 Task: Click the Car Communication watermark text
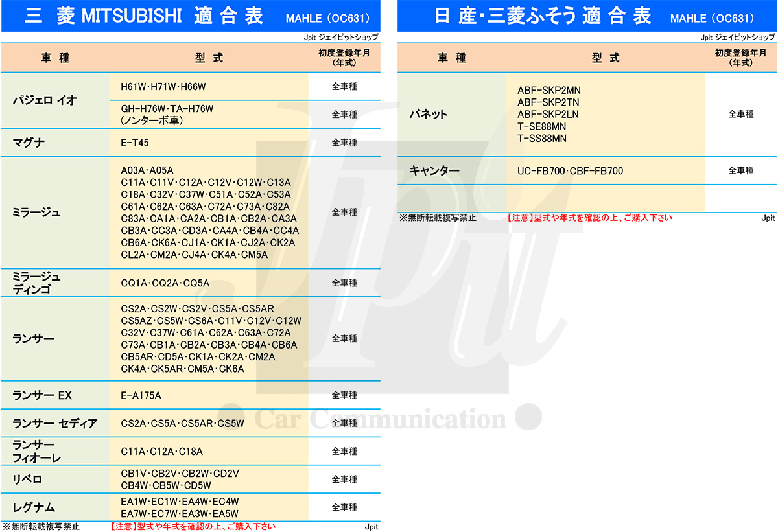(x=379, y=419)
